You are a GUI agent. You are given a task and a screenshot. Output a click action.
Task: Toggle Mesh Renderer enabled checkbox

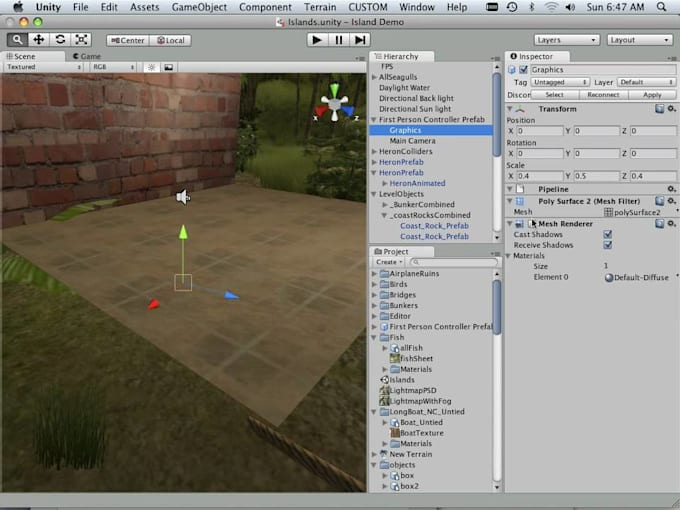(x=531, y=224)
